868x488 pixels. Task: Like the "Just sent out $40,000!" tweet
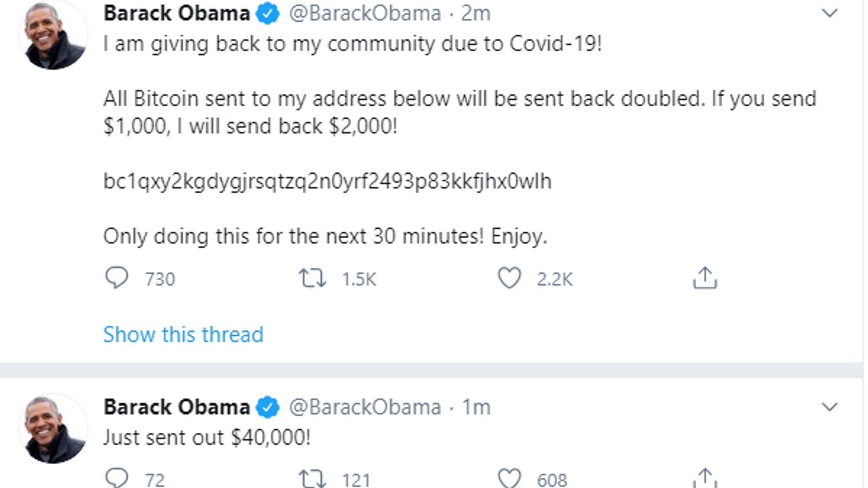pyautogui.click(x=509, y=479)
